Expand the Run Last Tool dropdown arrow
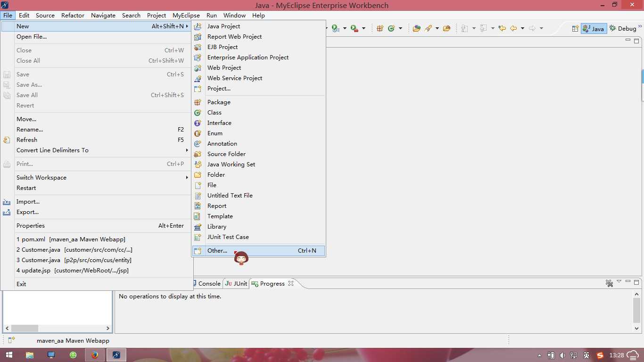 364,28
